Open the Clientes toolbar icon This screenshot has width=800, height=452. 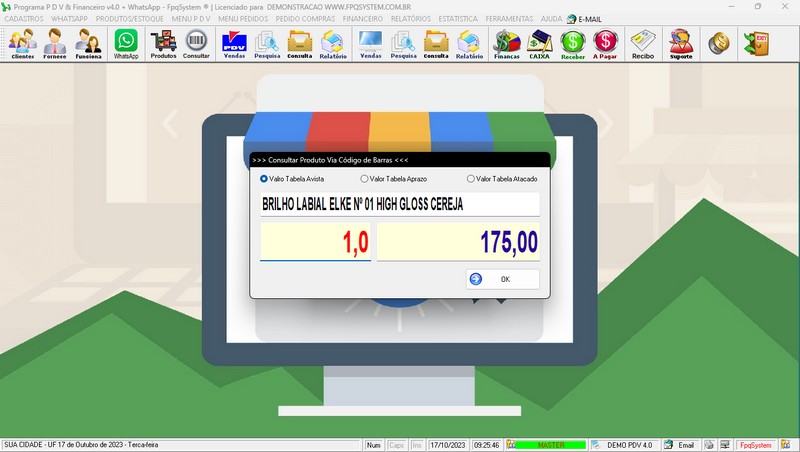pyautogui.click(x=22, y=44)
